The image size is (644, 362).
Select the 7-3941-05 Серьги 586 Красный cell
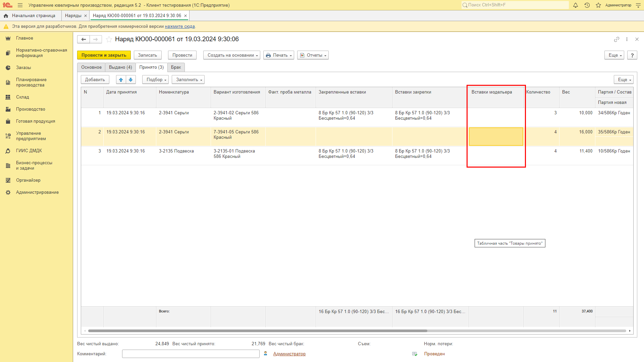tap(238, 136)
